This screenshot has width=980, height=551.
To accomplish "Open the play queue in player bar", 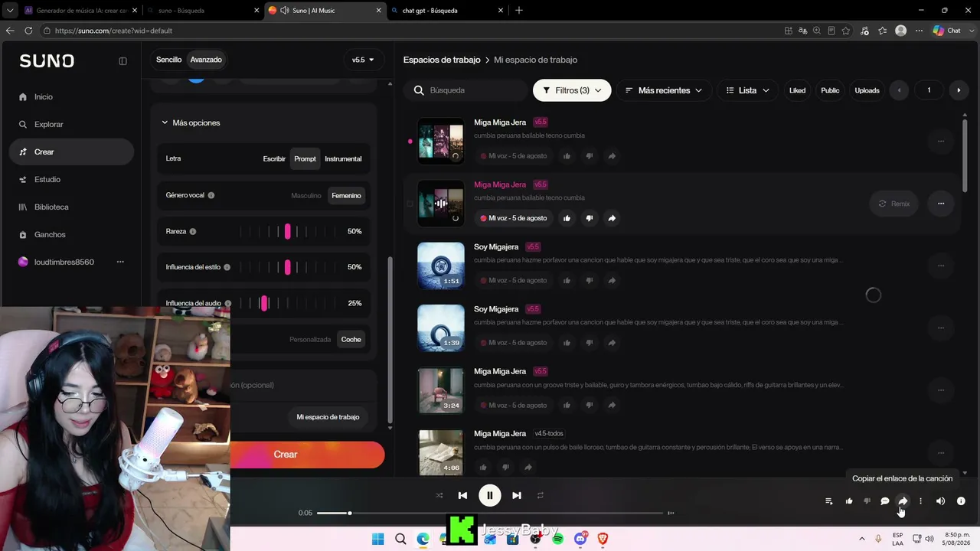I will pyautogui.click(x=828, y=501).
